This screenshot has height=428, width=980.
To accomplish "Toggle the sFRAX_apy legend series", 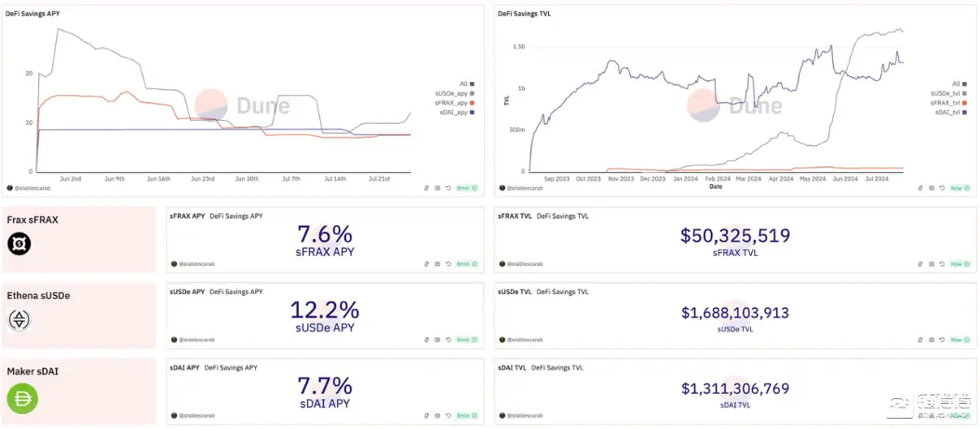I will click(x=452, y=102).
